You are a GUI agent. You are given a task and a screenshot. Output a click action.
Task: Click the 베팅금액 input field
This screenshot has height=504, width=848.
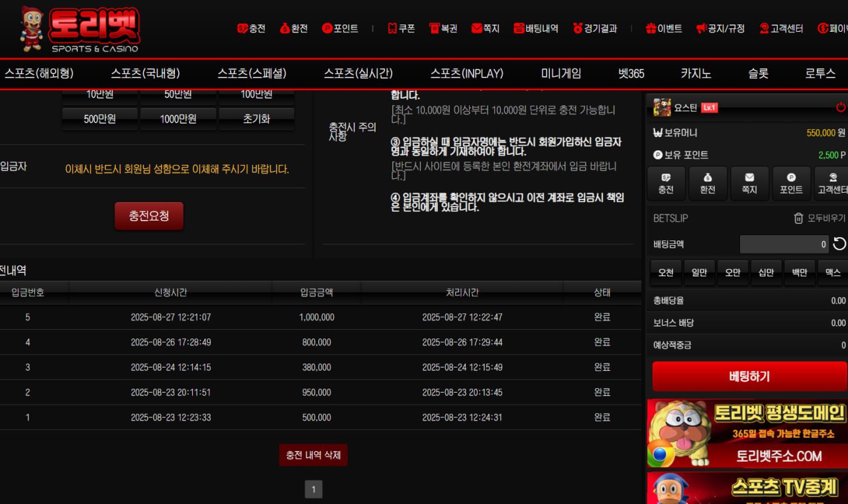click(784, 244)
